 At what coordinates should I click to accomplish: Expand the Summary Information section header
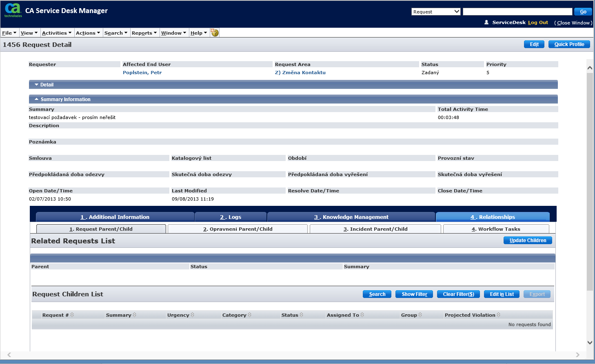coord(293,99)
